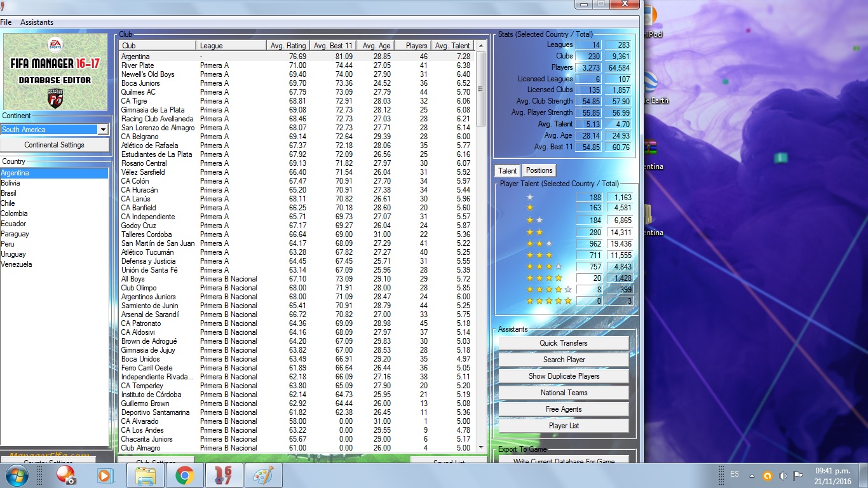The width and height of the screenshot is (868, 488).
Task: Sort by the Players column header
Action: [412, 46]
